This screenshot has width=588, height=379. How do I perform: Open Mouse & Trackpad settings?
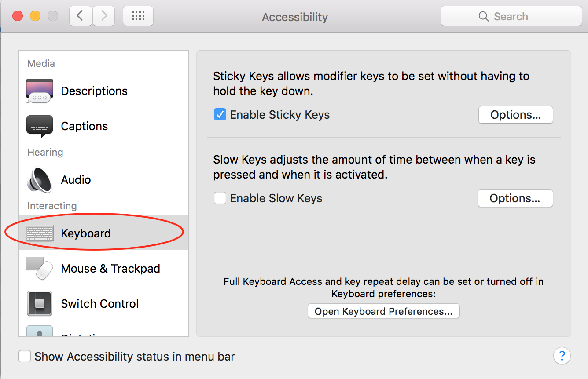coord(110,268)
